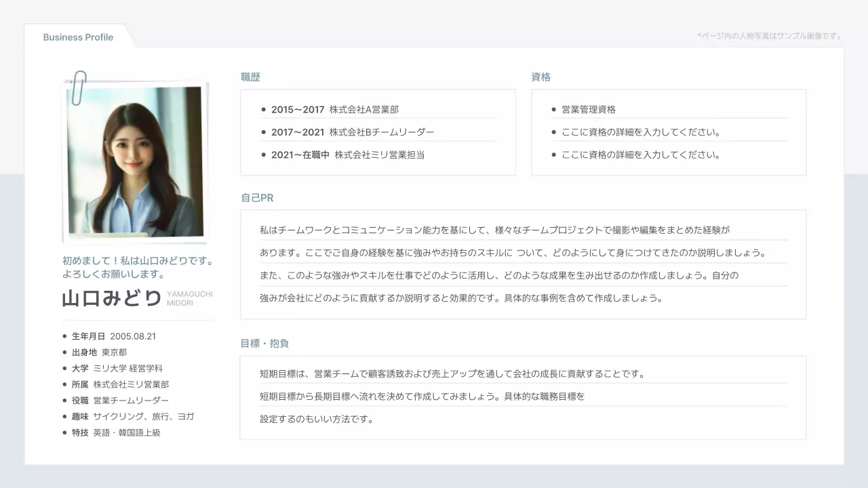The image size is (868, 488).
Task: Click the bullet beside 2021～在職中 entry
Action: [264, 155]
